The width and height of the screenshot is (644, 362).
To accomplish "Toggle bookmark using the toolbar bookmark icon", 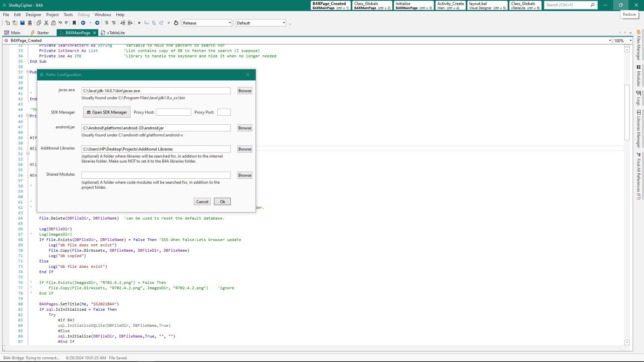I will (74, 23).
